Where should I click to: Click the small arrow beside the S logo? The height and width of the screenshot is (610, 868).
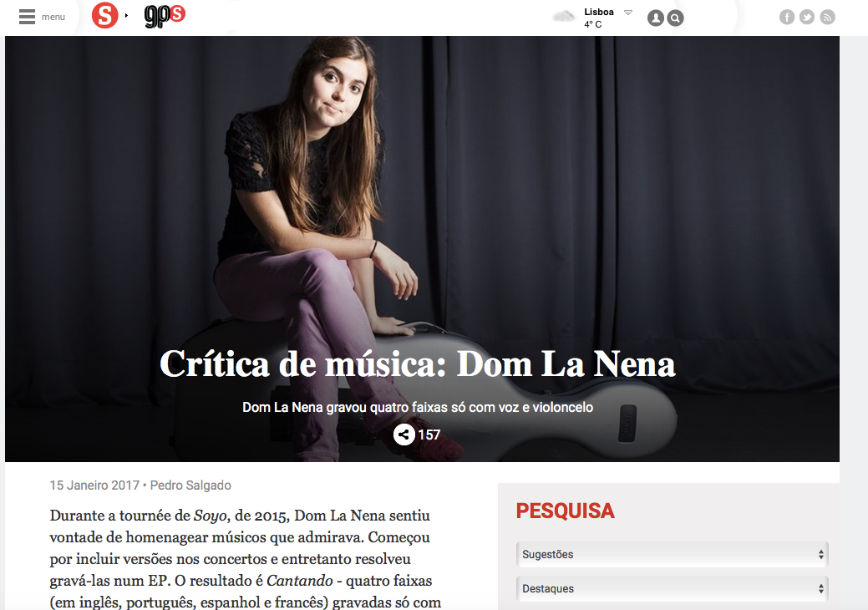click(x=126, y=16)
